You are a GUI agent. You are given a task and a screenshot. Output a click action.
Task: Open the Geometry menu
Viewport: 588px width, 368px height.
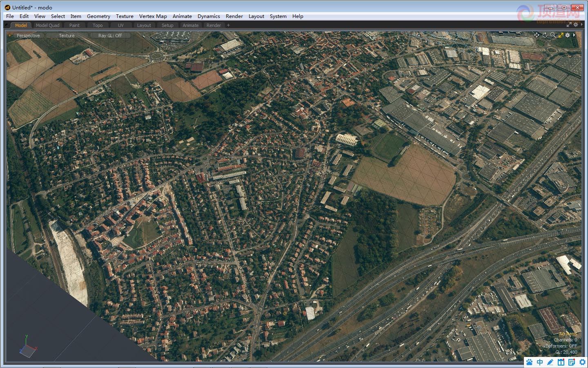(98, 16)
